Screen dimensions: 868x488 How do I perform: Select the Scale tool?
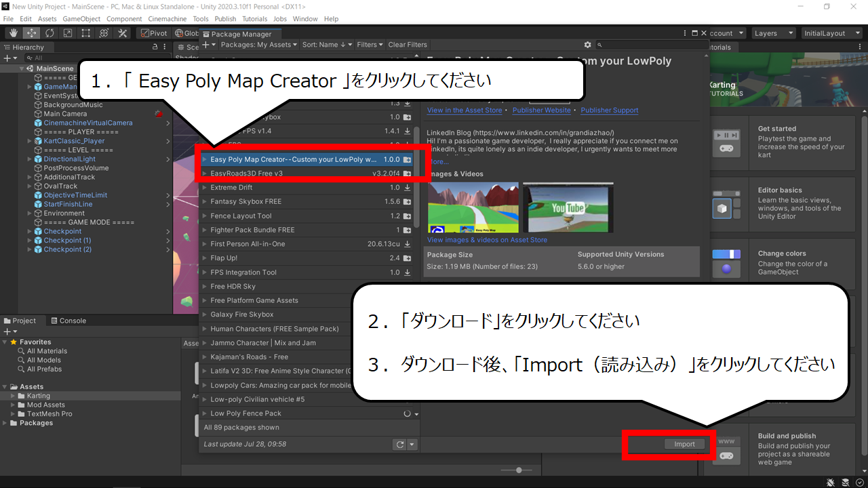click(68, 33)
